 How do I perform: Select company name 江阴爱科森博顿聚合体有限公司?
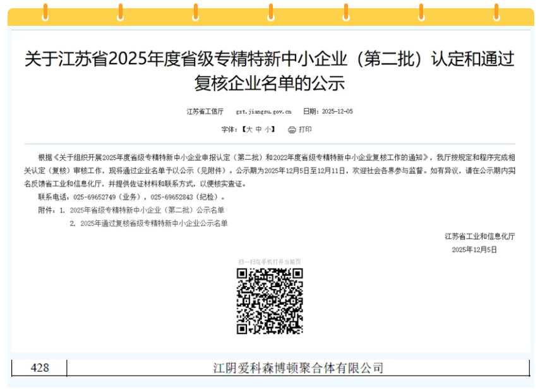(298, 368)
